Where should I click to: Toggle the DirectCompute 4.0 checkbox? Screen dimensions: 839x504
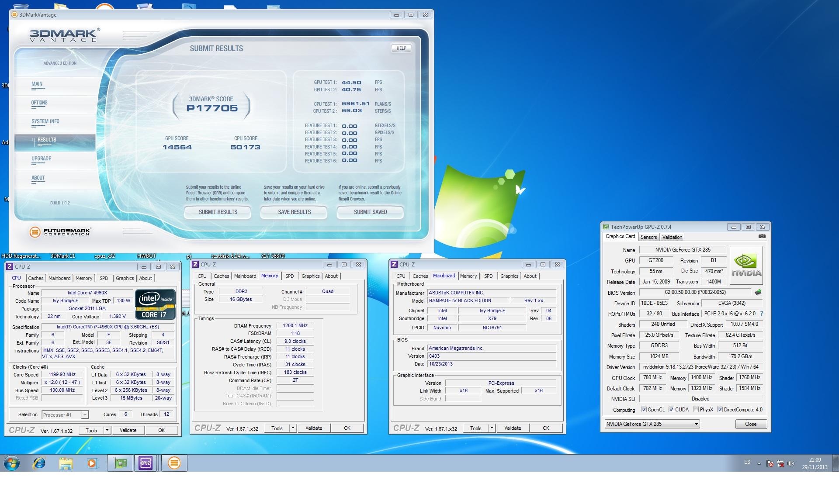(720, 410)
